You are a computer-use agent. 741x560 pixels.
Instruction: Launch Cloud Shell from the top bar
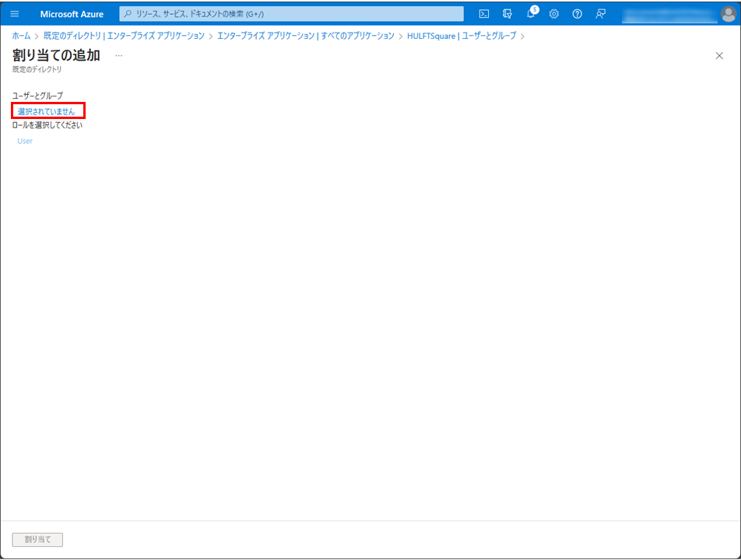coord(484,14)
